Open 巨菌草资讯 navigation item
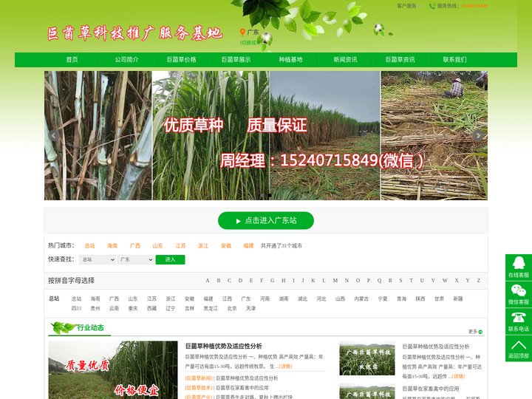Viewport: 532px width, 399px height. [x=400, y=60]
